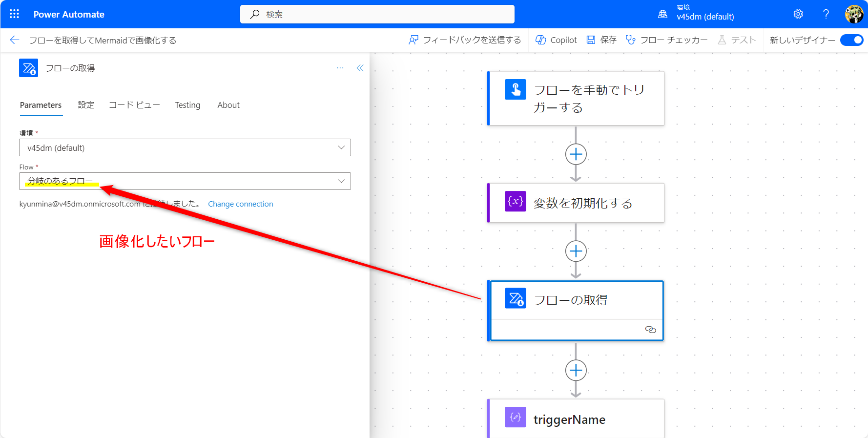
Task: Click the test flask icon
Action: [722, 40]
